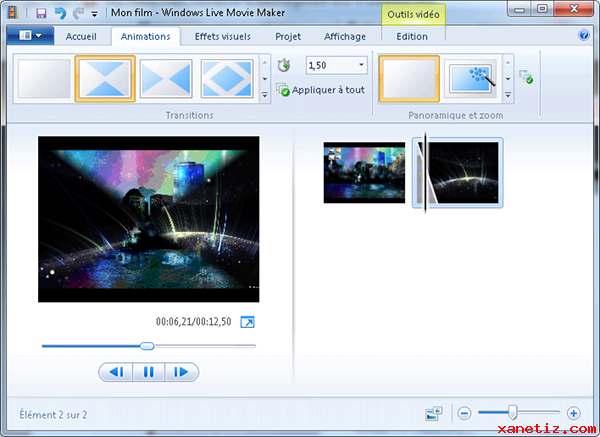600x437 pixels.
Task: Expand the full Transitions gallery
Action: pyautogui.click(x=264, y=95)
